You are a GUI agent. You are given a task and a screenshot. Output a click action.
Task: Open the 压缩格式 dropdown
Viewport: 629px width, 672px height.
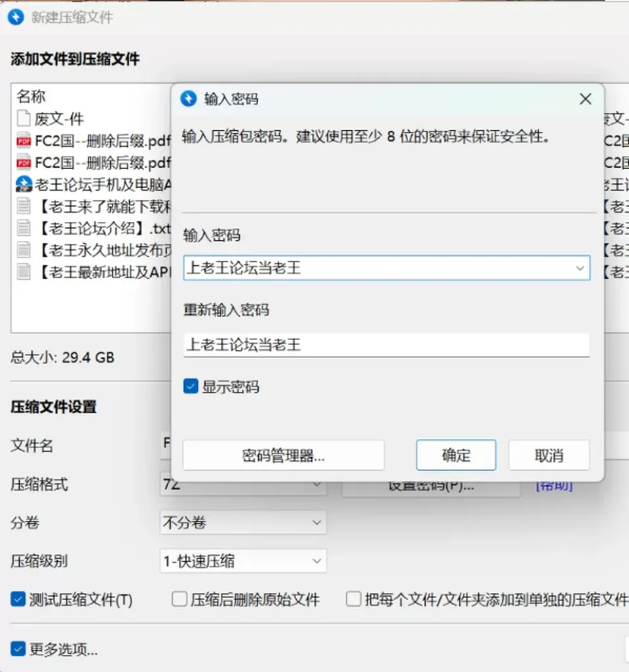(243, 485)
